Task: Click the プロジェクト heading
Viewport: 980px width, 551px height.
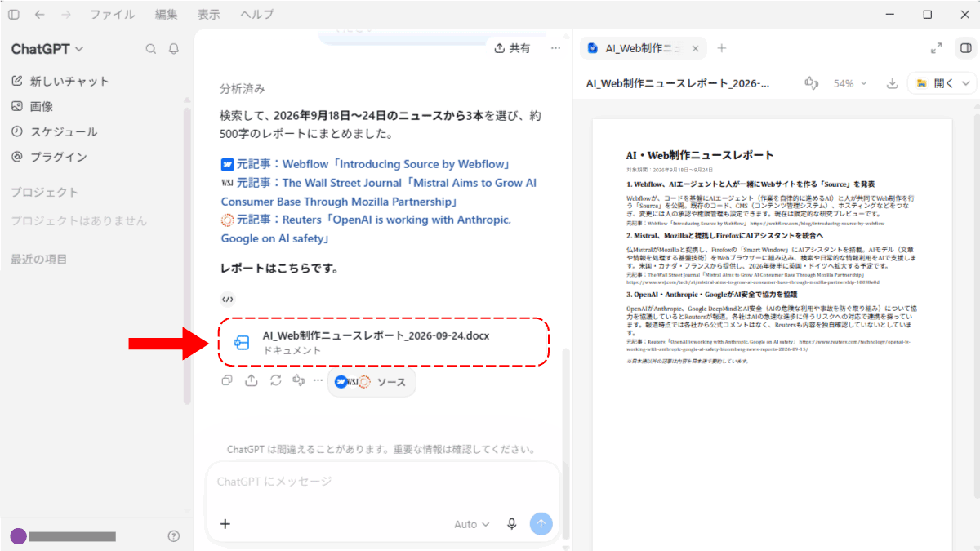Action: click(x=45, y=193)
